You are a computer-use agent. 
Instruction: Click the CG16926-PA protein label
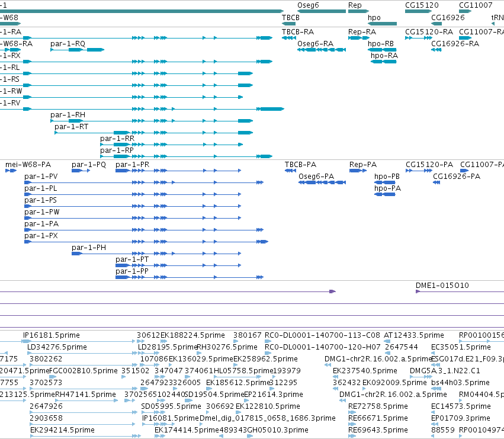457,177
